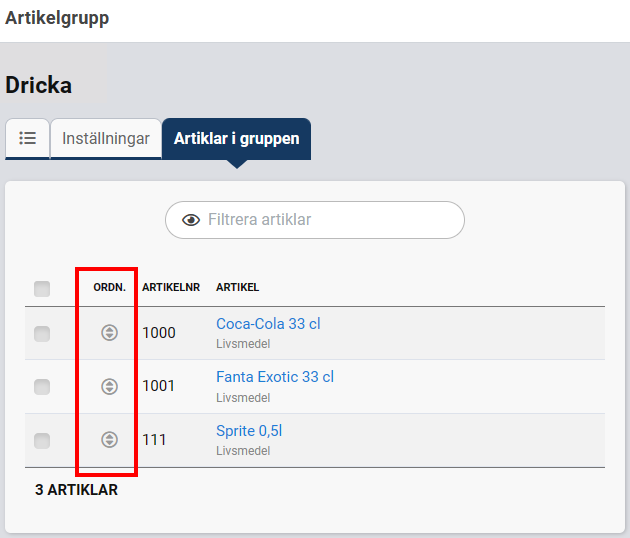
Task: Switch to Artiklar i gruppen tab
Action: (x=236, y=139)
